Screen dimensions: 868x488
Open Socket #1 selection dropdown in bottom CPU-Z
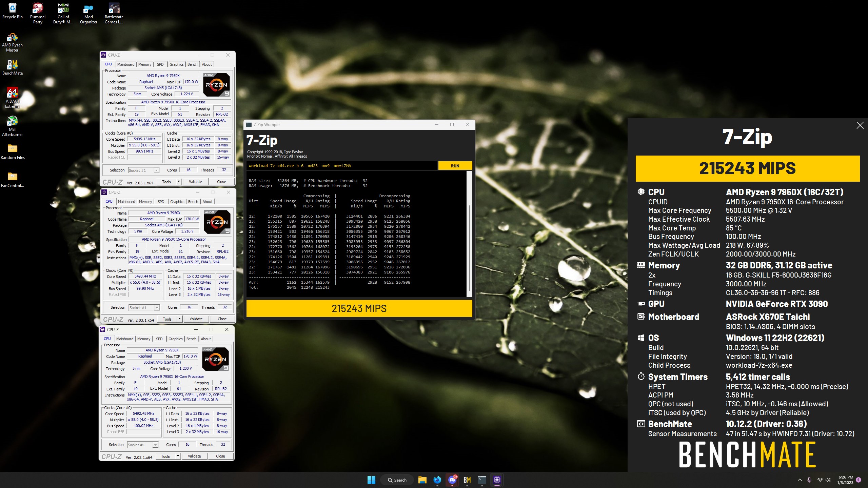click(x=143, y=445)
